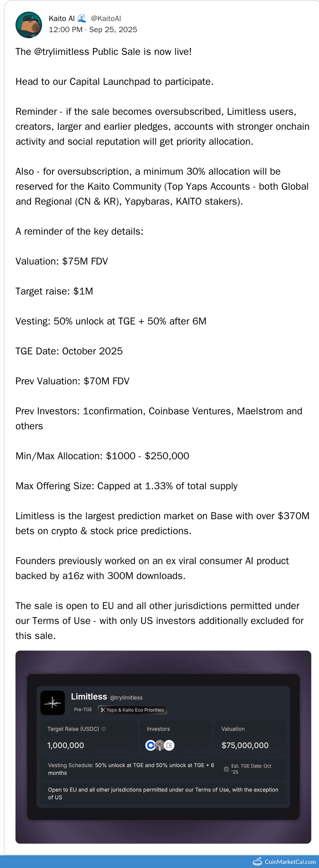This screenshot has height=868, width=319.
Task: Click the tweet timestamp Sep 25, 2025
Action: [113, 30]
